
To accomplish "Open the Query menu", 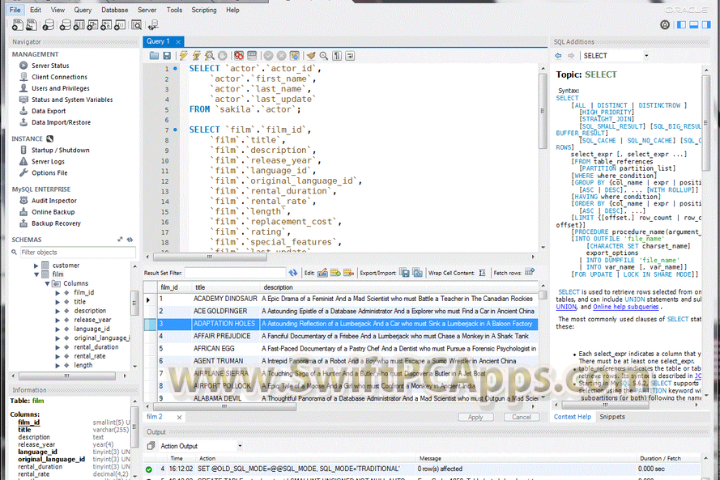I will tap(83, 10).
